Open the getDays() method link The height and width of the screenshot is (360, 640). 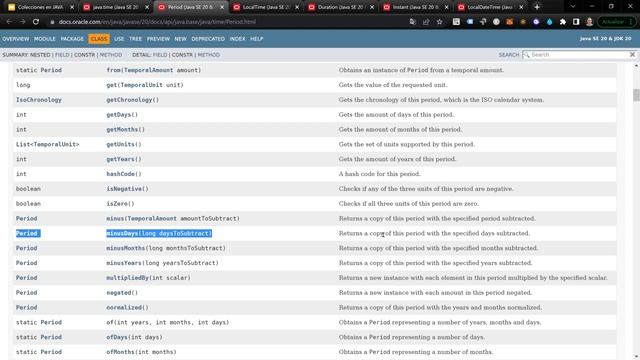(x=122, y=115)
